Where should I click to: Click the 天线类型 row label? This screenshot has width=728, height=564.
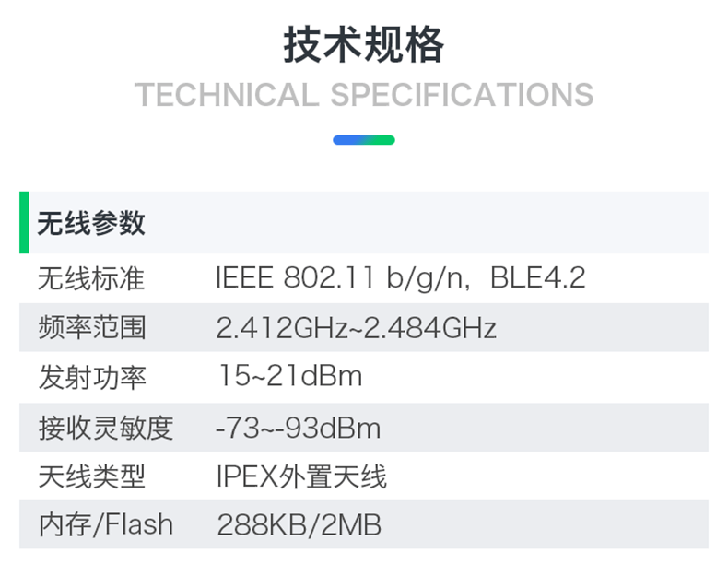click(91, 476)
